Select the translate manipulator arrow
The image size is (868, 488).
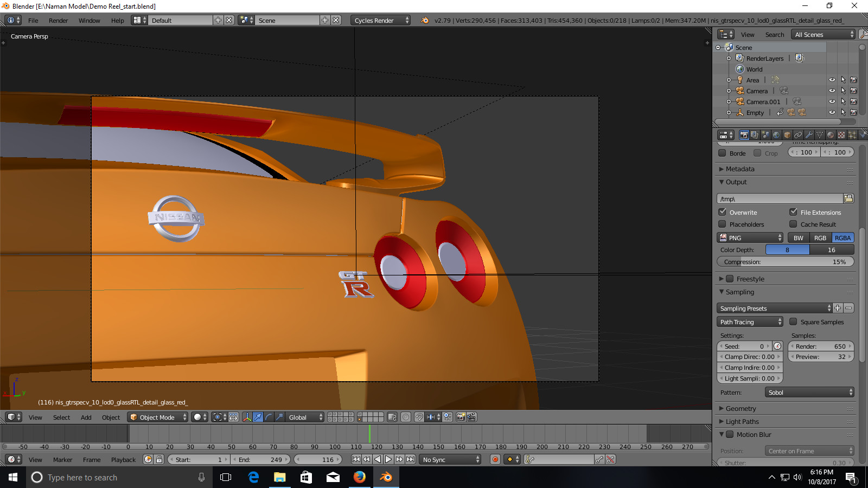coord(258,417)
